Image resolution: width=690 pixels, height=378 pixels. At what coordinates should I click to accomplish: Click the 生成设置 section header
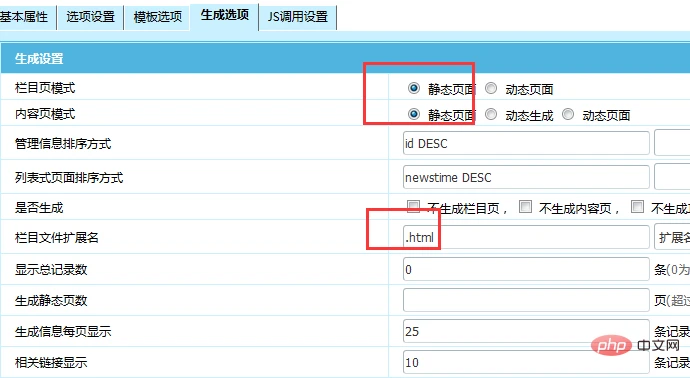pyautogui.click(x=39, y=59)
